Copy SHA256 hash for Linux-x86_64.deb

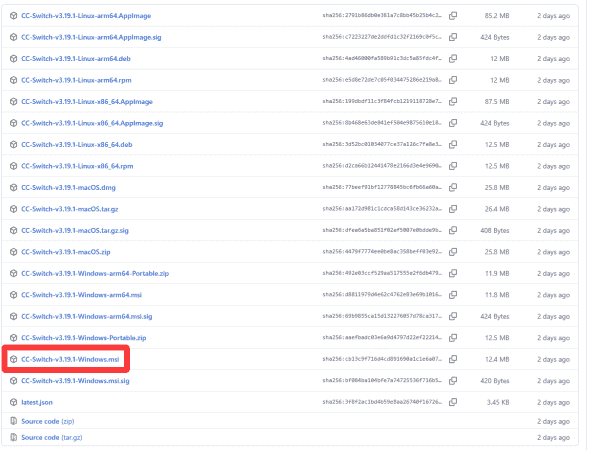453,144
